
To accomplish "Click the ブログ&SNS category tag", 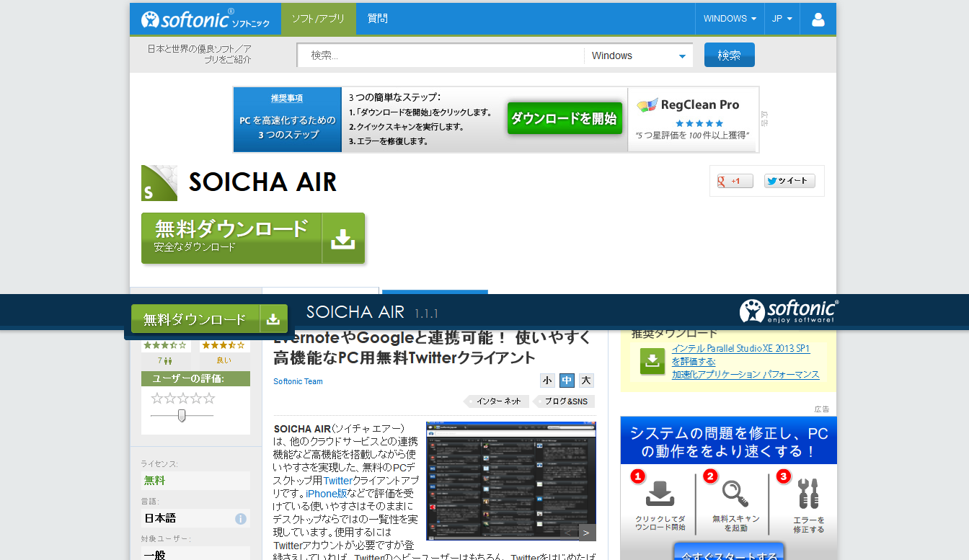I will 564,401.
